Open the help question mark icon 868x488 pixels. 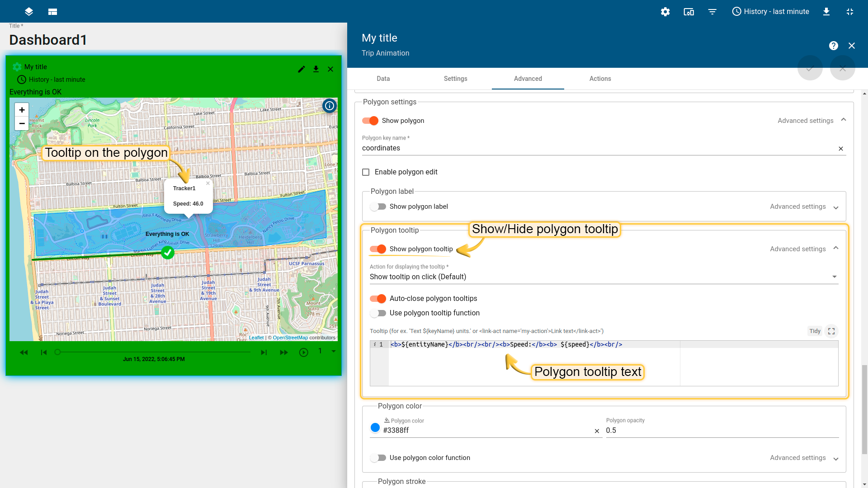[833, 46]
